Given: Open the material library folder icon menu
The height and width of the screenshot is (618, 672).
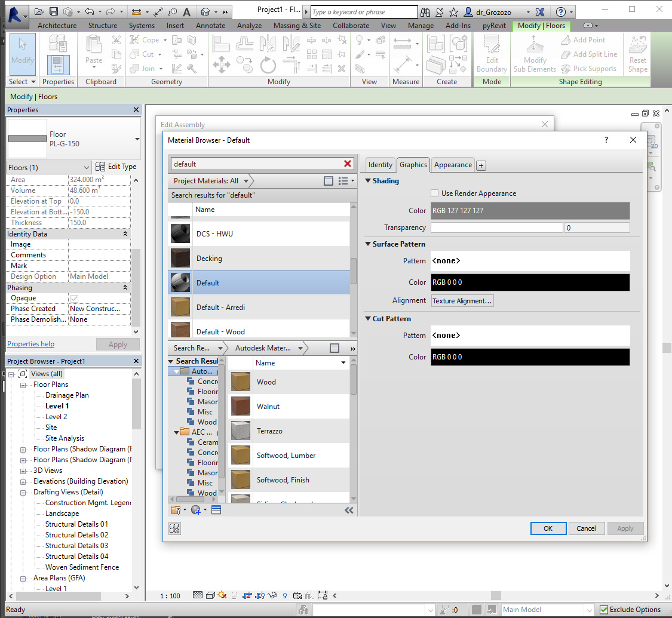Looking at the screenshot, I should click(176, 510).
